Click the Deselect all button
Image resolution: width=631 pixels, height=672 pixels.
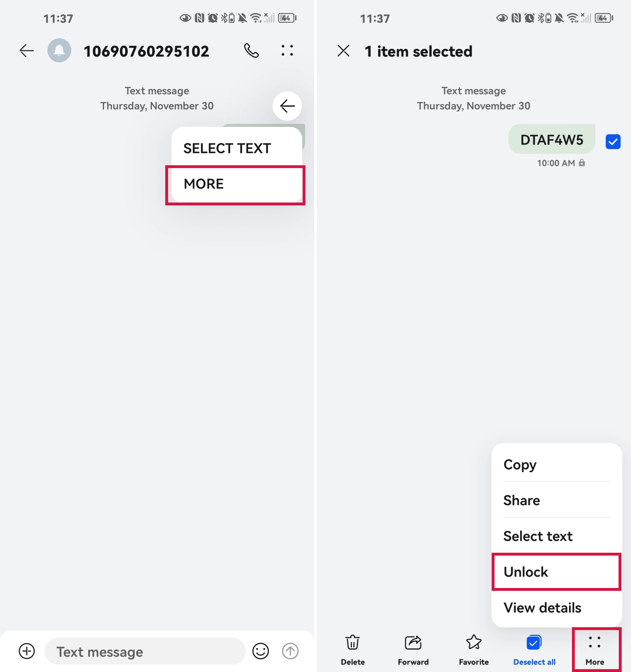point(533,648)
